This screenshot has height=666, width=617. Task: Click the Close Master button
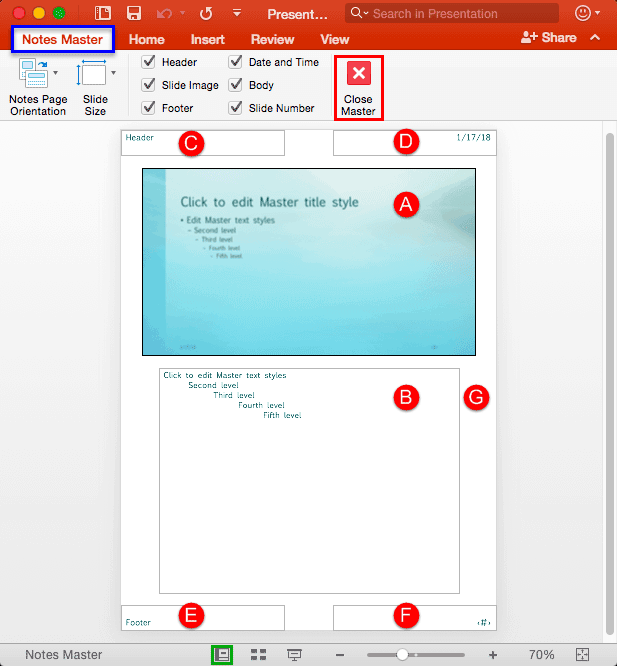(358, 88)
